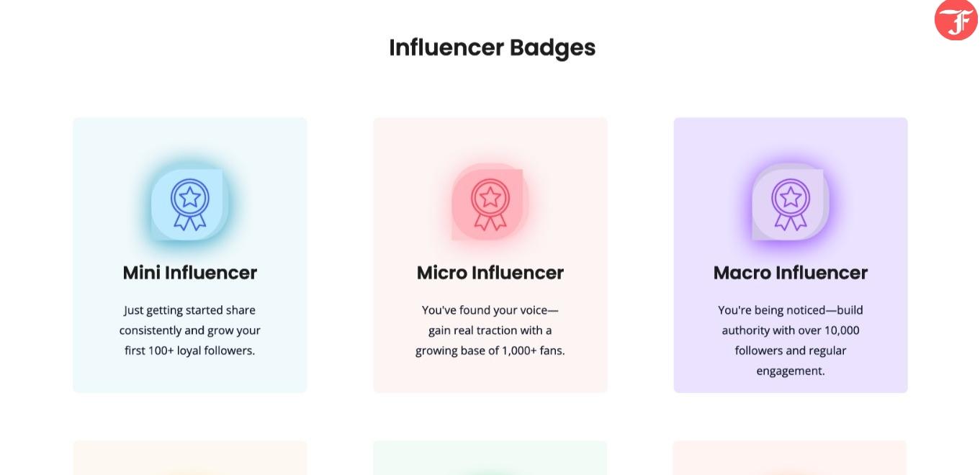Viewport: 980px width, 475px height.
Task: Click the red F logo icon
Action: tap(956, 19)
